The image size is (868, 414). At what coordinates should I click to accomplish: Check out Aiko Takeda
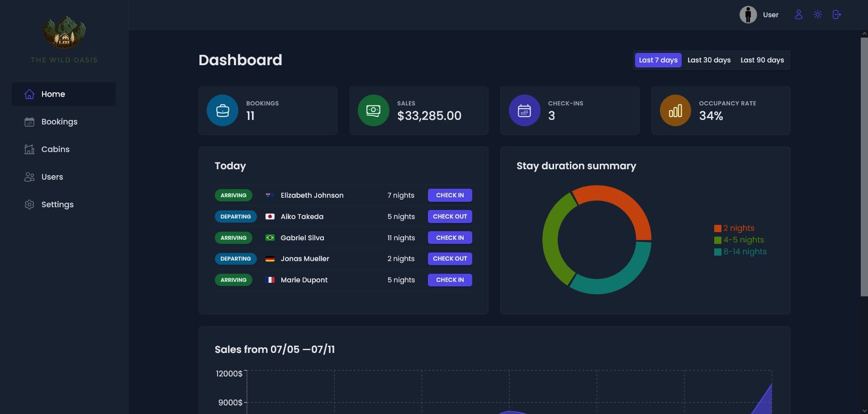click(450, 217)
